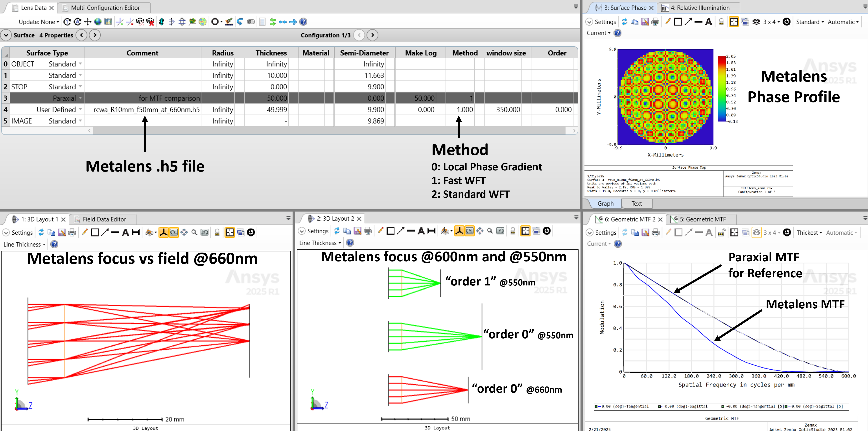Open surface type dropdown for Paraxial row
868x431 pixels.
point(81,98)
